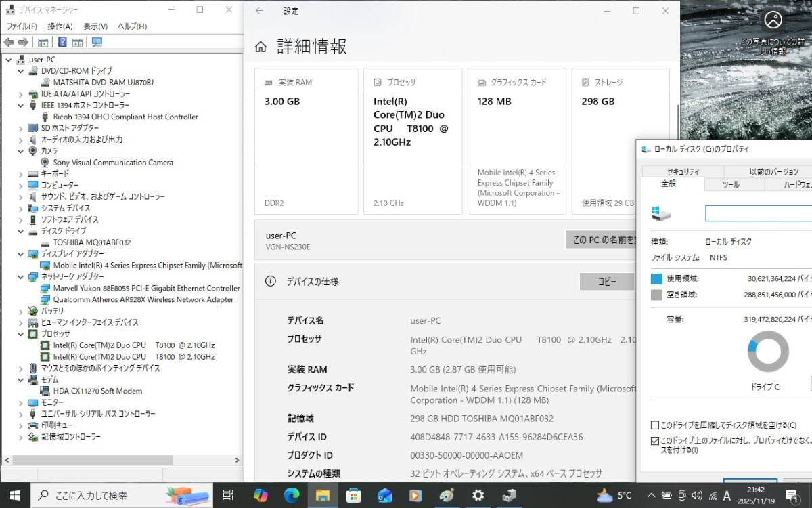Click the show/hide console tree toolbar icon

pyautogui.click(x=44, y=42)
